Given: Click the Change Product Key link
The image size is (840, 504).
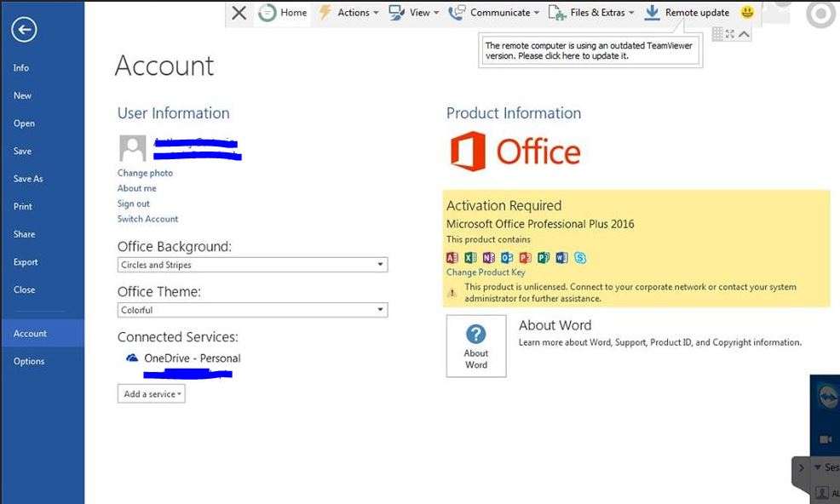Looking at the screenshot, I should [x=486, y=272].
